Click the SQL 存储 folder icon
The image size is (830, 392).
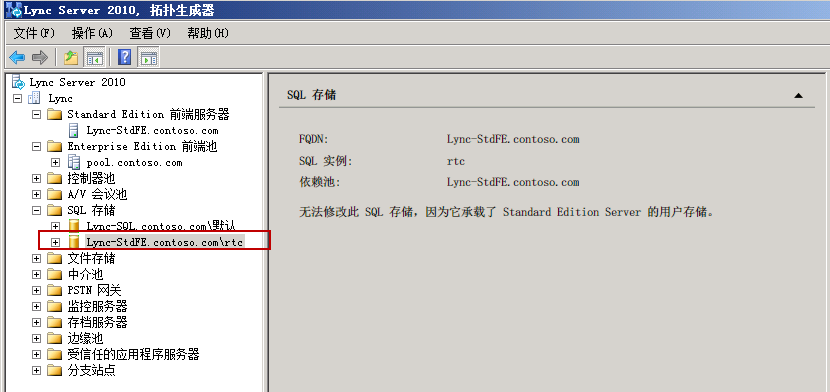click(54, 211)
